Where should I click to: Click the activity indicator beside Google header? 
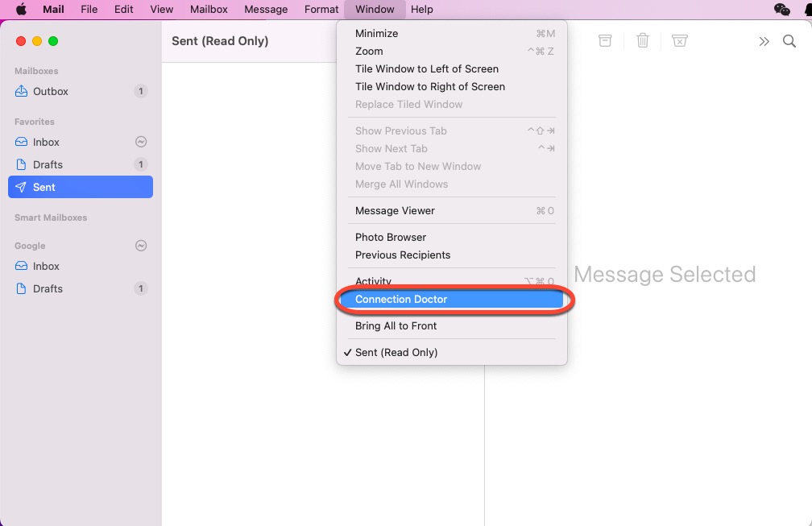click(141, 246)
